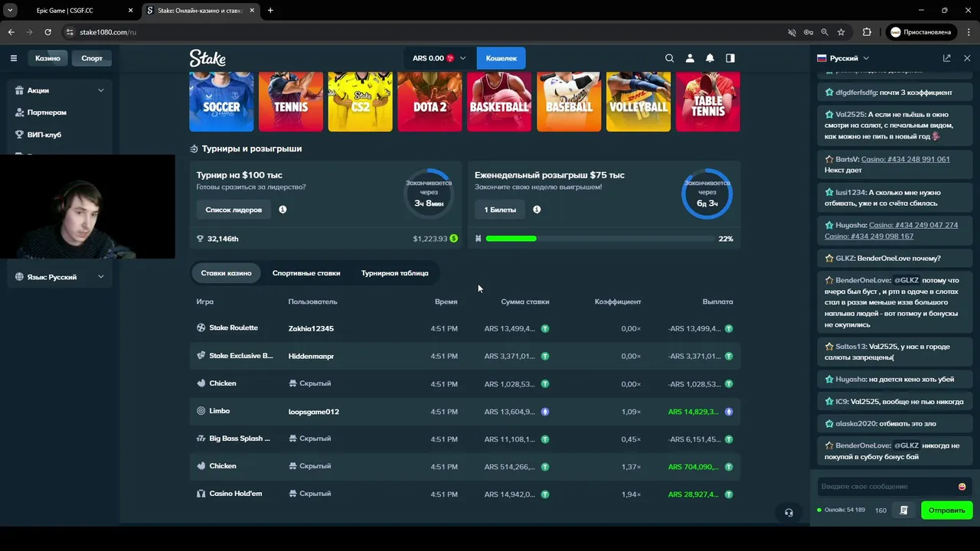This screenshot has width=980, height=551.
Task: Open the browser zoom icon in address bar
Action: coord(825,32)
